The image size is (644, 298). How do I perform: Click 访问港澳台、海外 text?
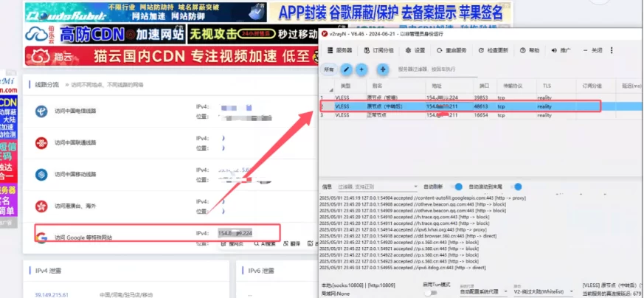(x=75, y=206)
